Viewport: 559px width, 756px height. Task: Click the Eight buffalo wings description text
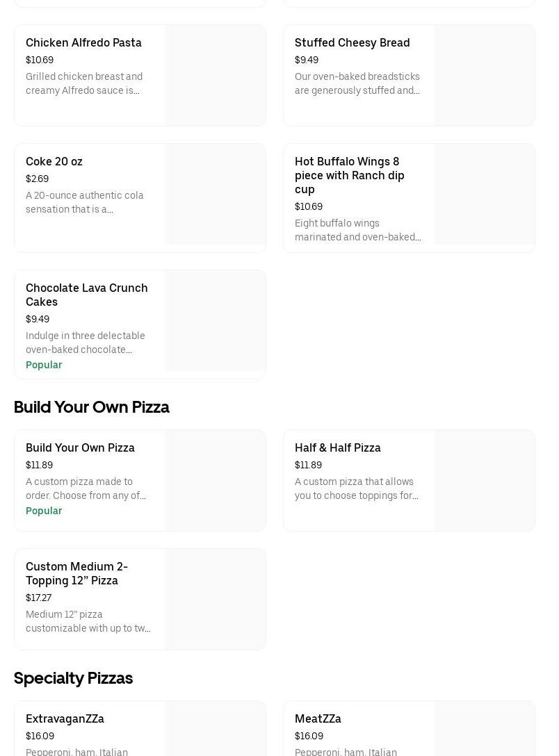[x=357, y=230]
